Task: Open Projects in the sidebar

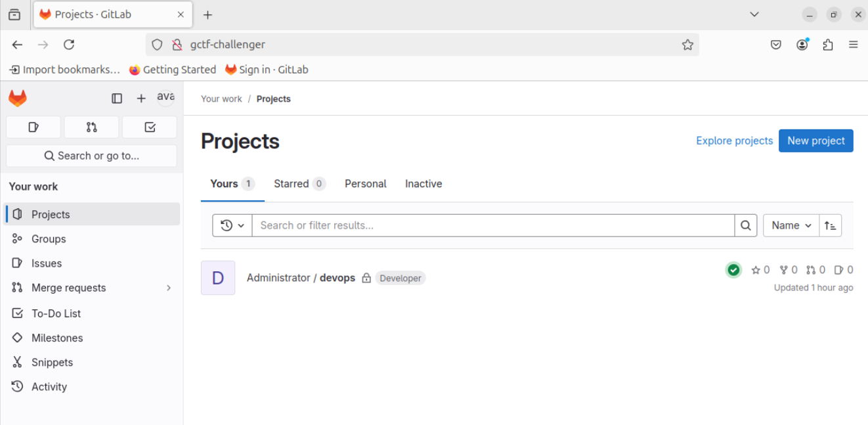Action: (x=92, y=214)
